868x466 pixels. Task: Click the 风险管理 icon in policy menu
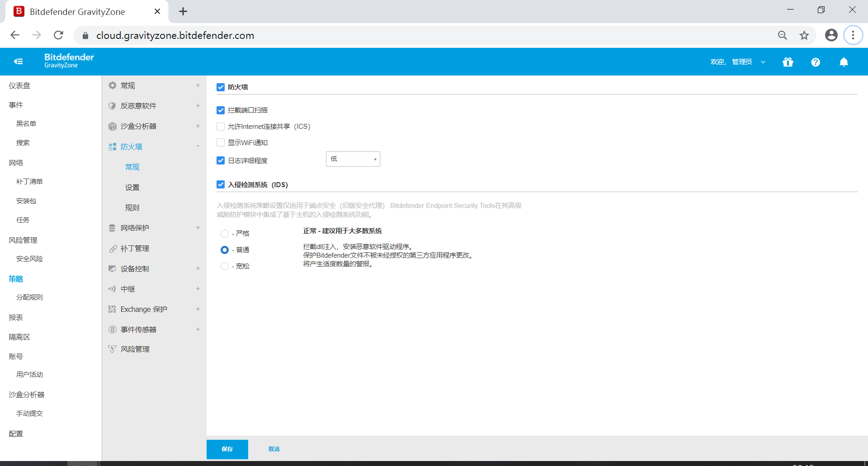(x=112, y=349)
